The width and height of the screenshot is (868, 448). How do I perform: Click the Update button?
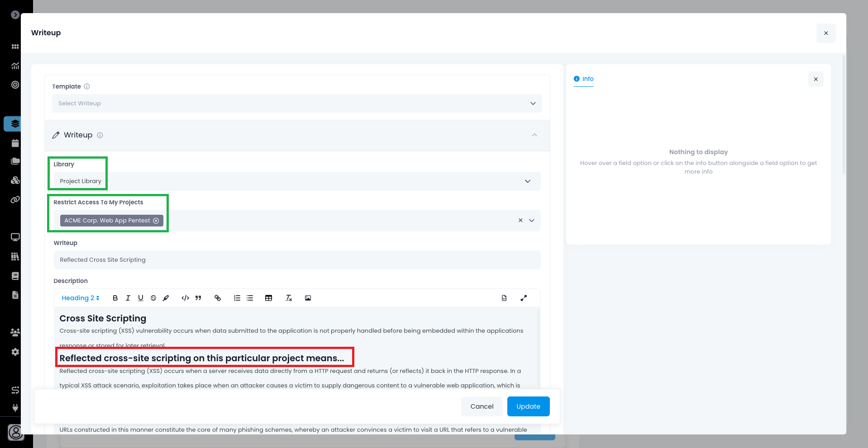[528, 406]
